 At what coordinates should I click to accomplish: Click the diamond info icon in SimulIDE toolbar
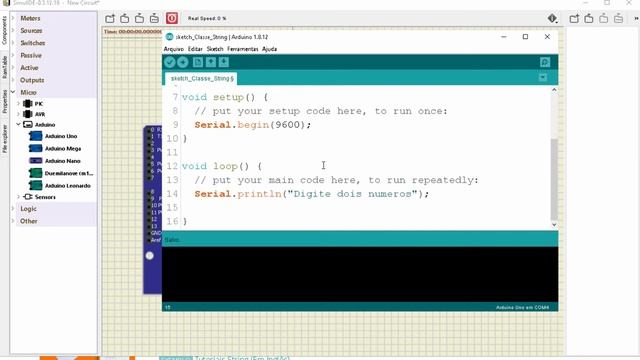point(552,18)
